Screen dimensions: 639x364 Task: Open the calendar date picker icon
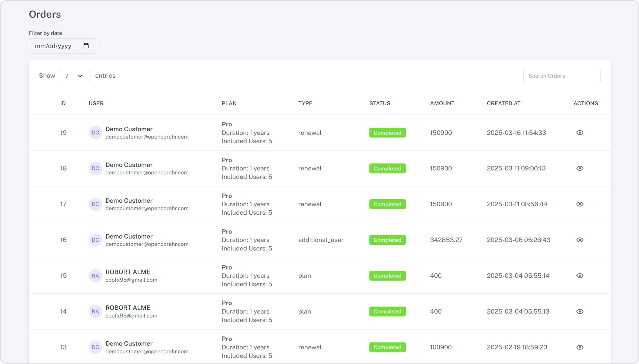pos(86,46)
